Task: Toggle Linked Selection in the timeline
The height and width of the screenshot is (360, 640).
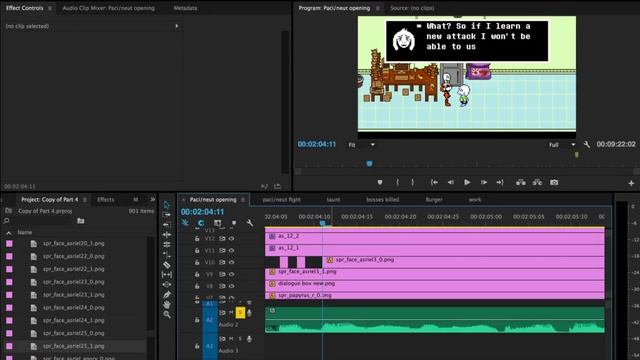Action: [x=217, y=223]
